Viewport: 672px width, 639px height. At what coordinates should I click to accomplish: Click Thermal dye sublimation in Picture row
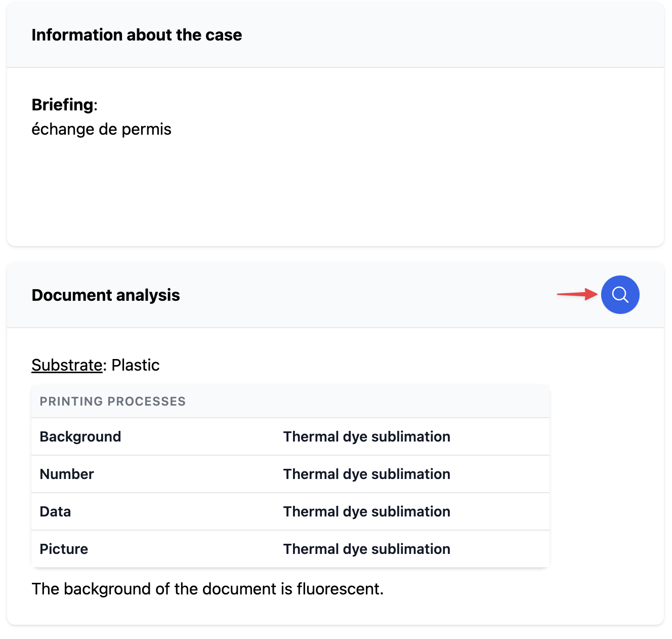click(x=366, y=549)
